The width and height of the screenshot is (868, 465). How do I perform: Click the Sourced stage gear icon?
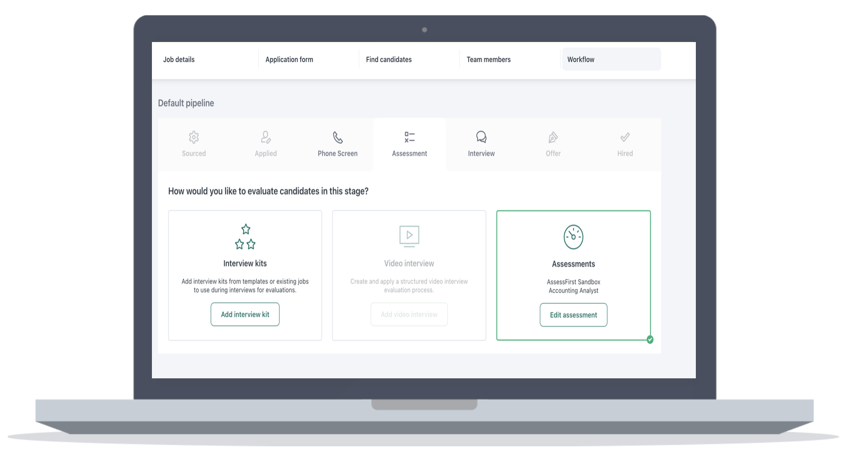point(194,138)
